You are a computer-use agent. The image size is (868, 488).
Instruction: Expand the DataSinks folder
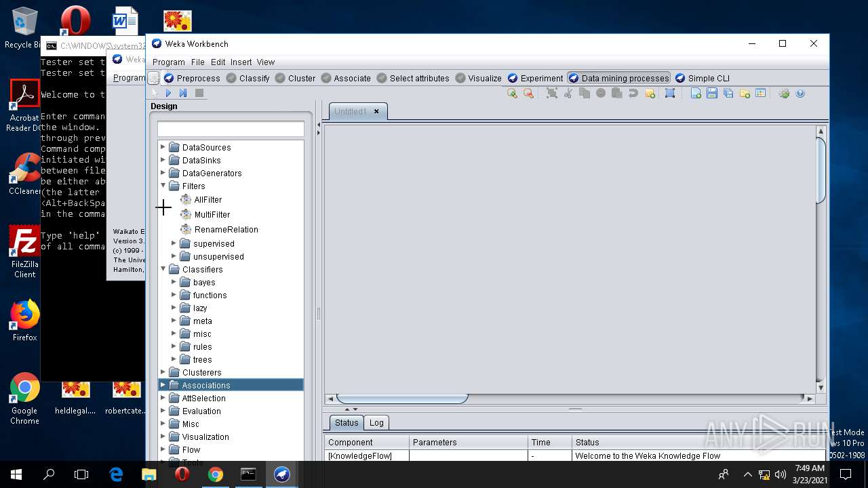pos(163,160)
